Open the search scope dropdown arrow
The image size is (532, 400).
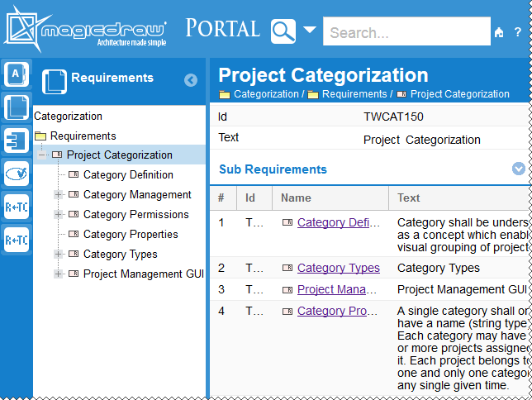(309, 31)
